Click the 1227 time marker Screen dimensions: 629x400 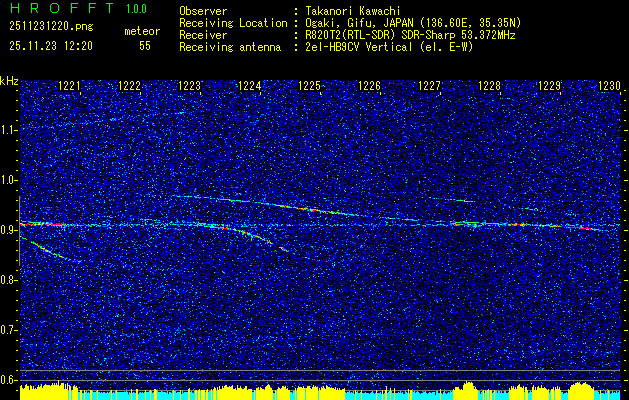pos(429,86)
